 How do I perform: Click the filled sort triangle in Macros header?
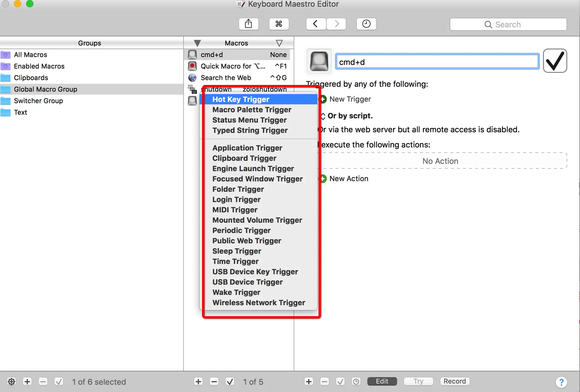[197, 43]
